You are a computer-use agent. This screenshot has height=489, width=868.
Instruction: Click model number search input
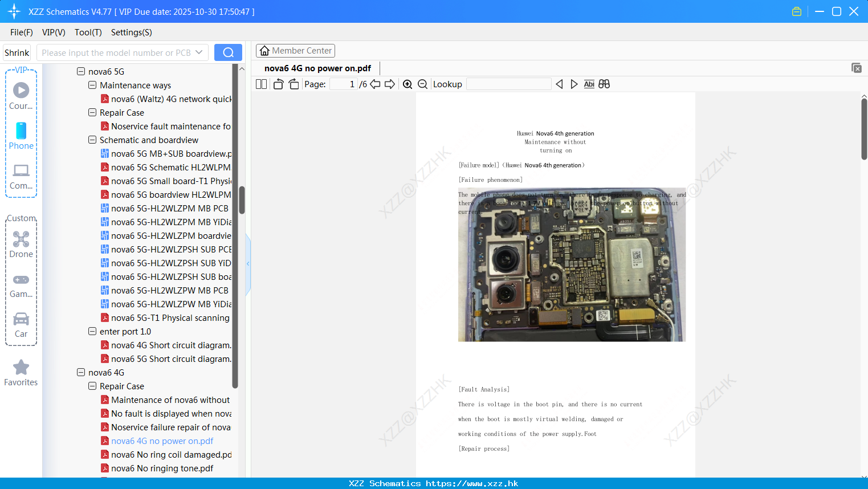click(x=116, y=52)
